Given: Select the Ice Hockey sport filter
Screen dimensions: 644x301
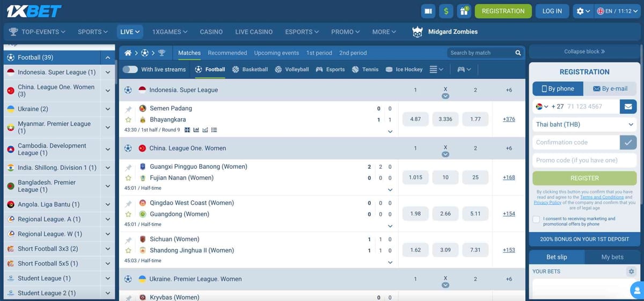Looking at the screenshot, I should [404, 69].
